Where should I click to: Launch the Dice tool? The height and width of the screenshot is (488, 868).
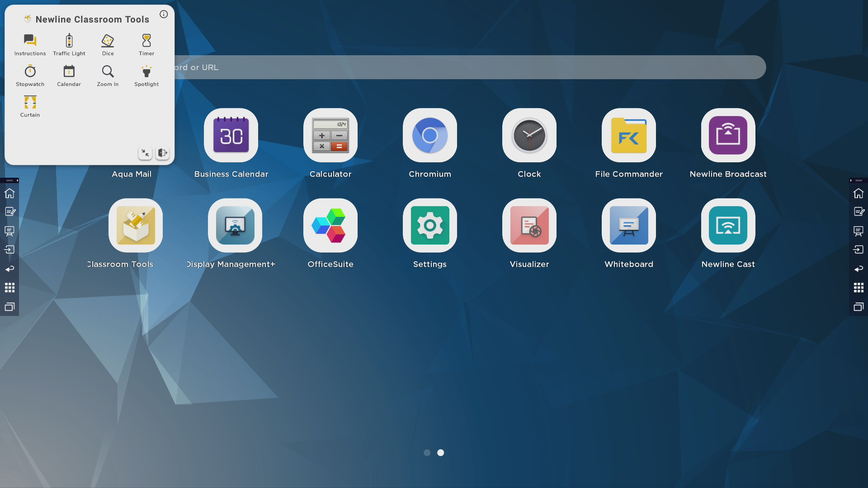tap(108, 44)
